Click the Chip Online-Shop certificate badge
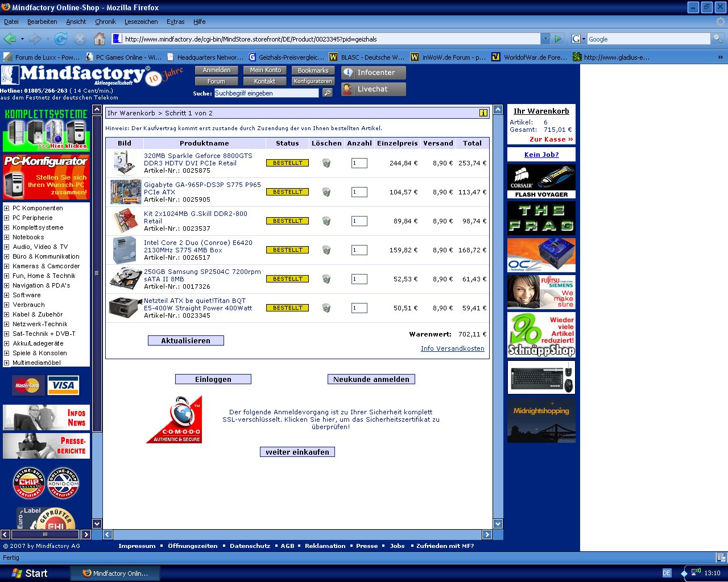The image size is (728, 582). [x=29, y=483]
